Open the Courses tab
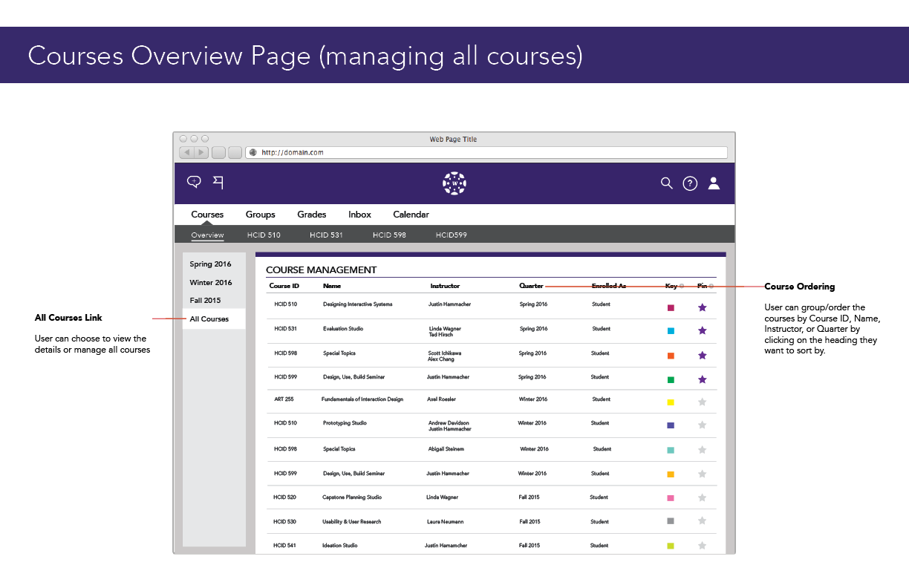The width and height of the screenshot is (909, 588). (207, 215)
